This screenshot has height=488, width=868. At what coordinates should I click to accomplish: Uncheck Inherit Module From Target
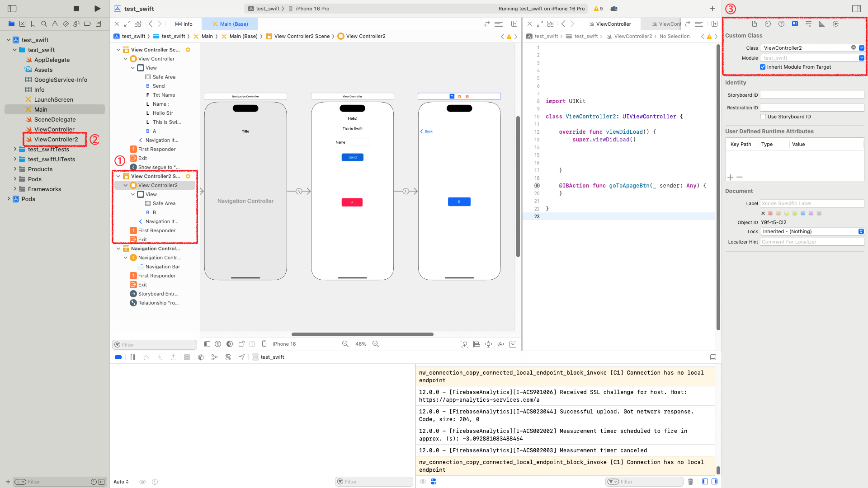(763, 67)
